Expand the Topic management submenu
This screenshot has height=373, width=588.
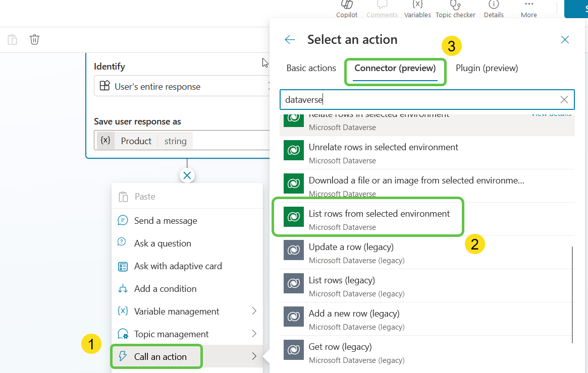click(187, 334)
